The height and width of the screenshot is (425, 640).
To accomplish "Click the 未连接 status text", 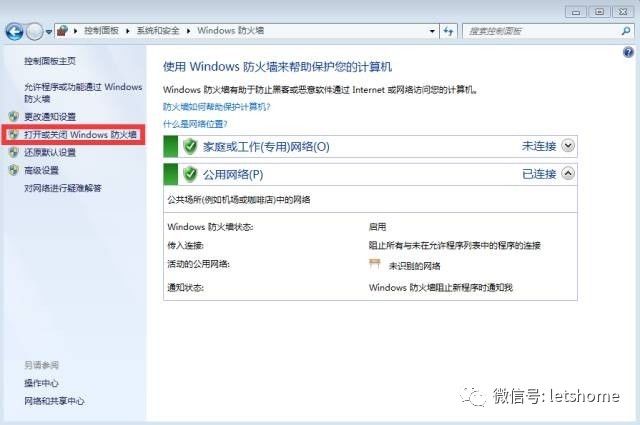I will point(539,146).
